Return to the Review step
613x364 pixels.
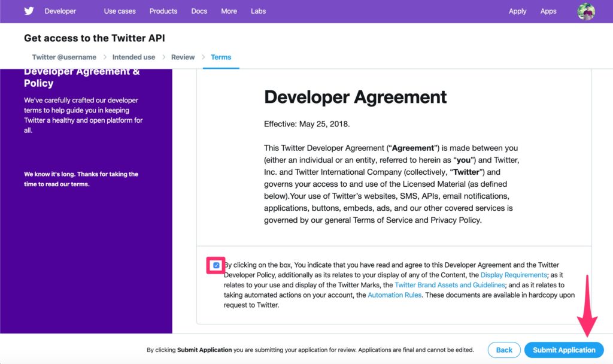coord(183,57)
